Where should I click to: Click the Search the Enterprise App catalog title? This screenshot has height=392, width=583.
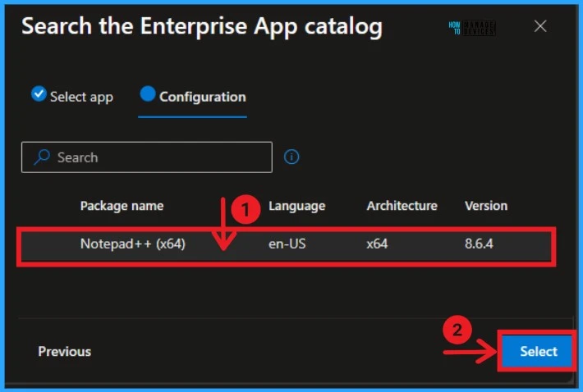click(x=202, y=27)
